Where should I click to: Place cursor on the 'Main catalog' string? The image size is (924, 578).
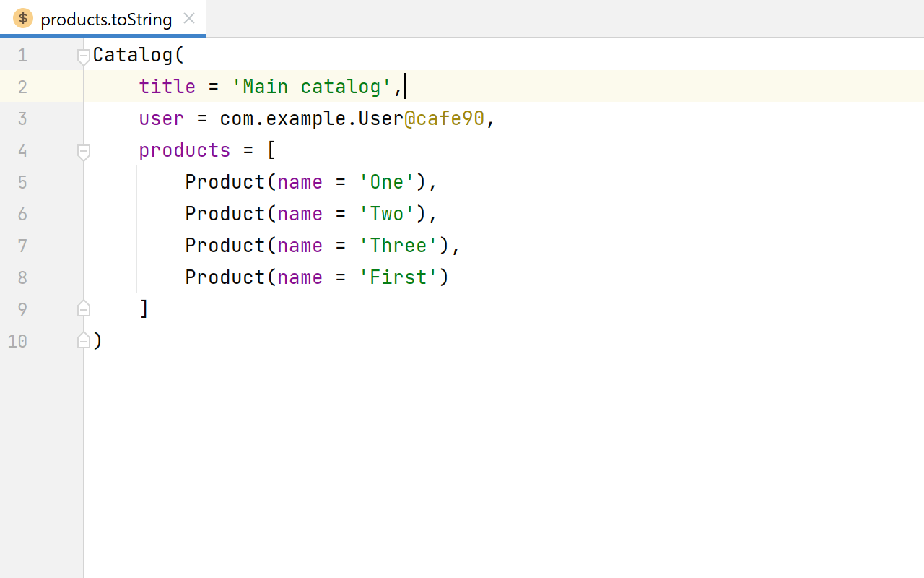312,87
